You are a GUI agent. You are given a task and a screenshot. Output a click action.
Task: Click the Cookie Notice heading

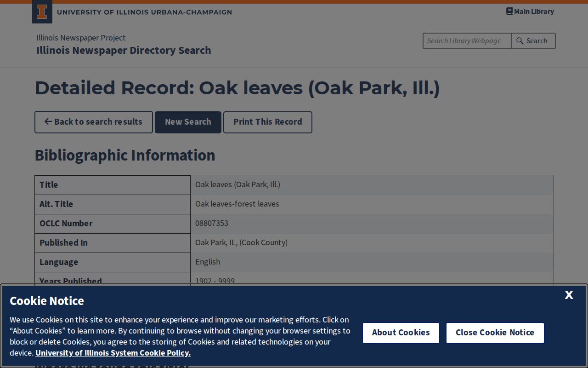[x=47, y=301]
